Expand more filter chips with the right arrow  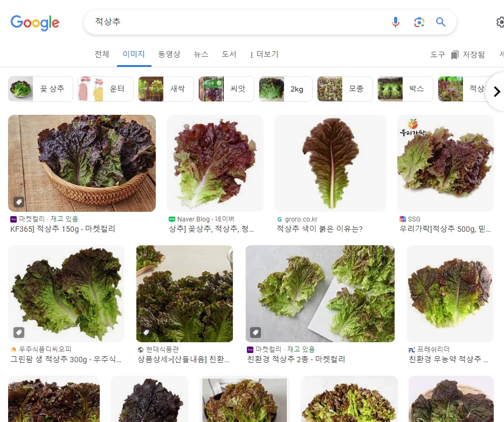tap(496, 91)
